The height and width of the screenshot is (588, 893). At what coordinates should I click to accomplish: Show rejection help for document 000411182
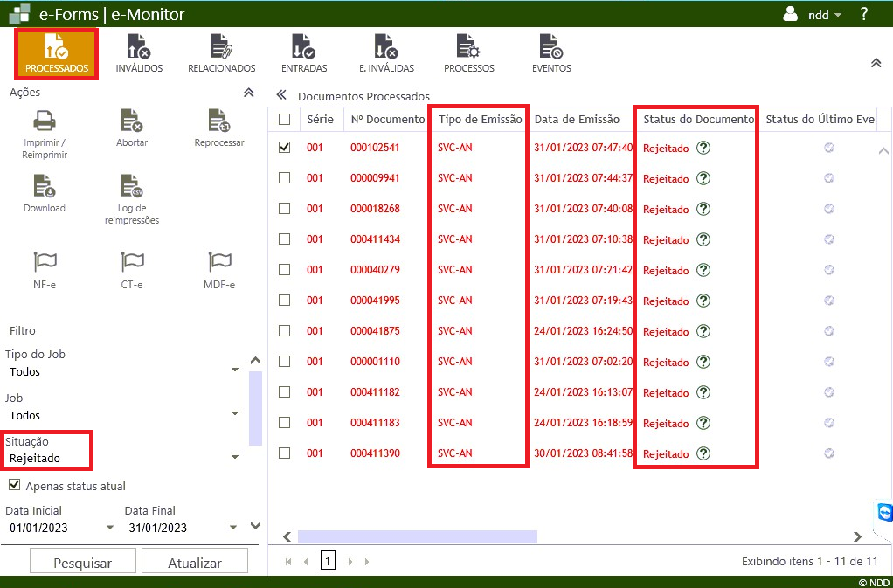[x=703, y=393]
